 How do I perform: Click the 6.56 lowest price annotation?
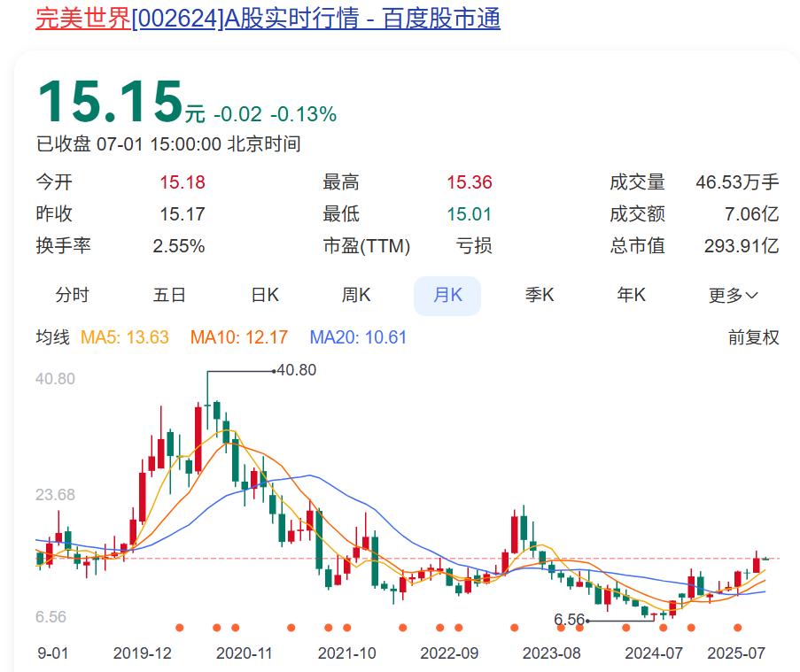click(x=569, y=620)
